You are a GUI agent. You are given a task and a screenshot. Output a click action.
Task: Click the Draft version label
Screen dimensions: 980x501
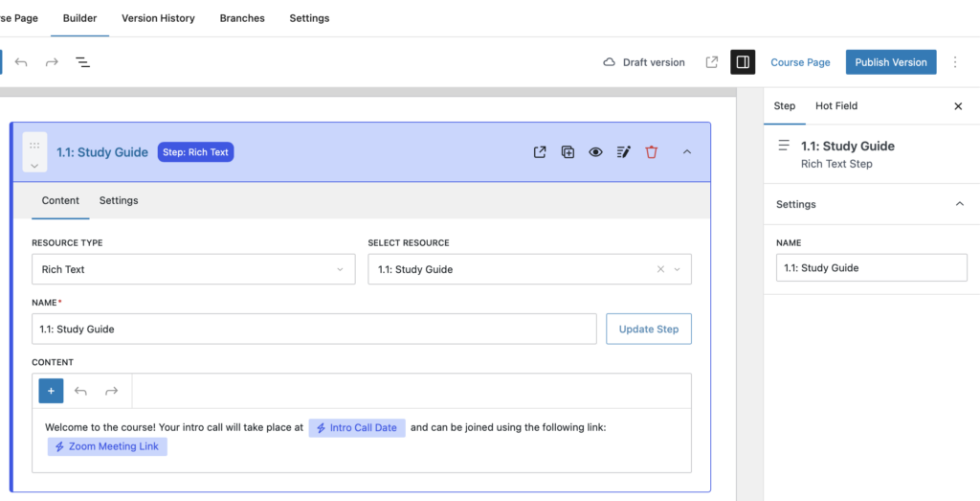point(654,62)
